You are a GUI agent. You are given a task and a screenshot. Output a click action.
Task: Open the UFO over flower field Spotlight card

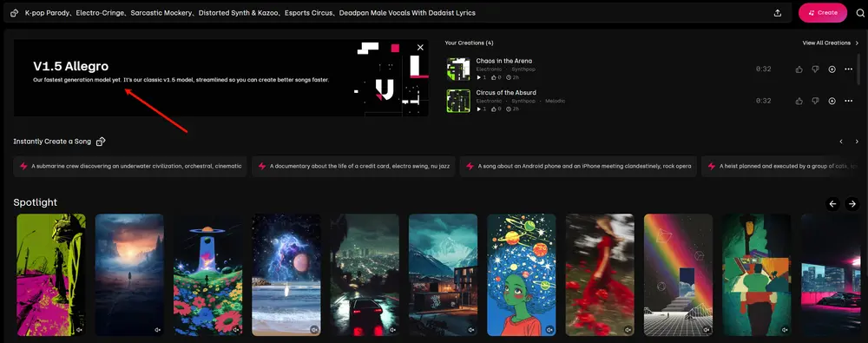coord(208,275)
